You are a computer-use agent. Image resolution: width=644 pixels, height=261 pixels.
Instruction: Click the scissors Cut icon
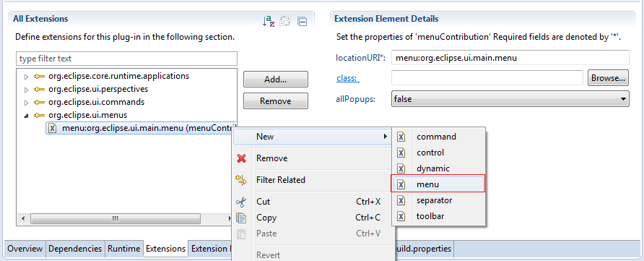pyautogui.click(x=241, y=202)
